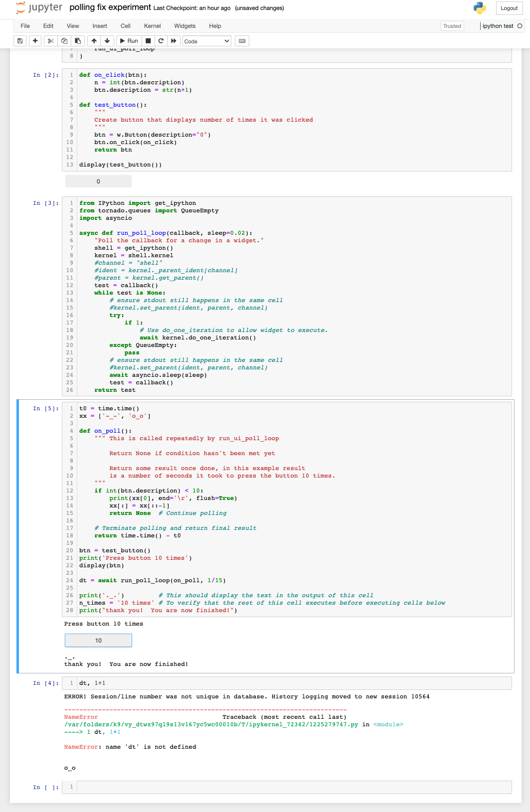This screenshot has height=812, width=530.
Task: Click the <module> link in traceback
Action: pyautogui.click(x=388, y=725)
